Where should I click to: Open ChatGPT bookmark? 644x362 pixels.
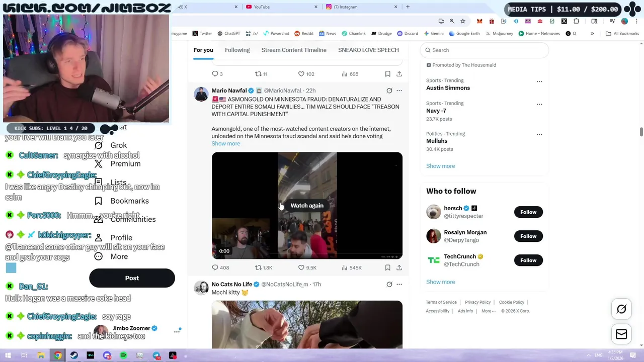(x=228, y=34)
